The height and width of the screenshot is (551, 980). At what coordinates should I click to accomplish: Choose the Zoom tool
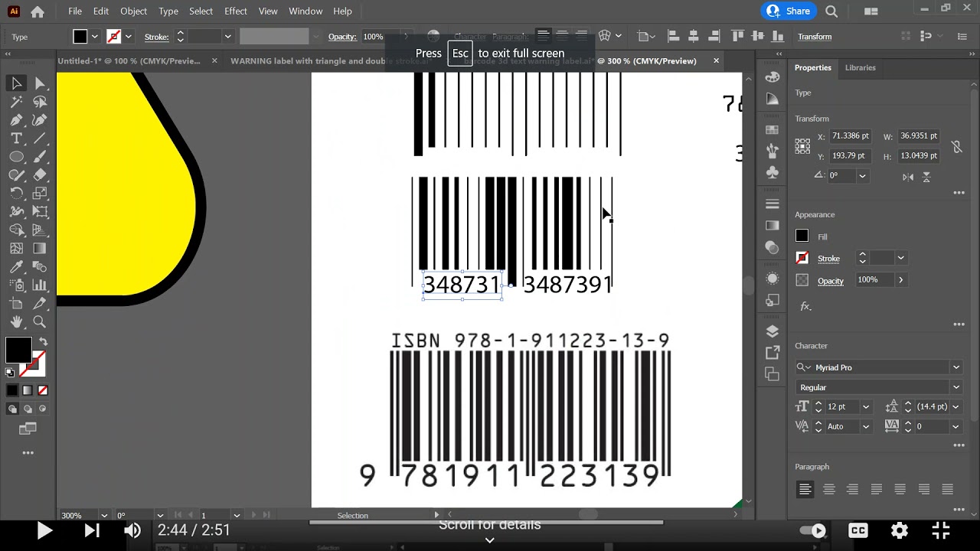[x=40, y=321]
